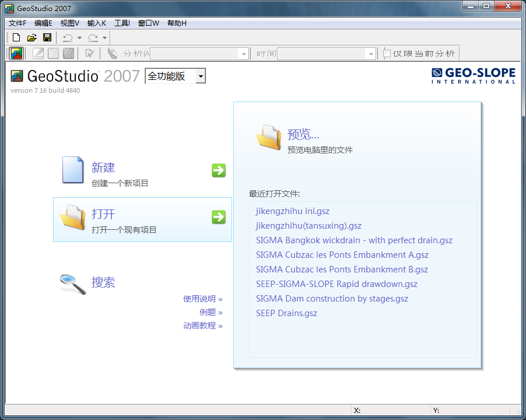Click the 预览... link text
This screenshot has width=526, height=420.
pos(303,134)
